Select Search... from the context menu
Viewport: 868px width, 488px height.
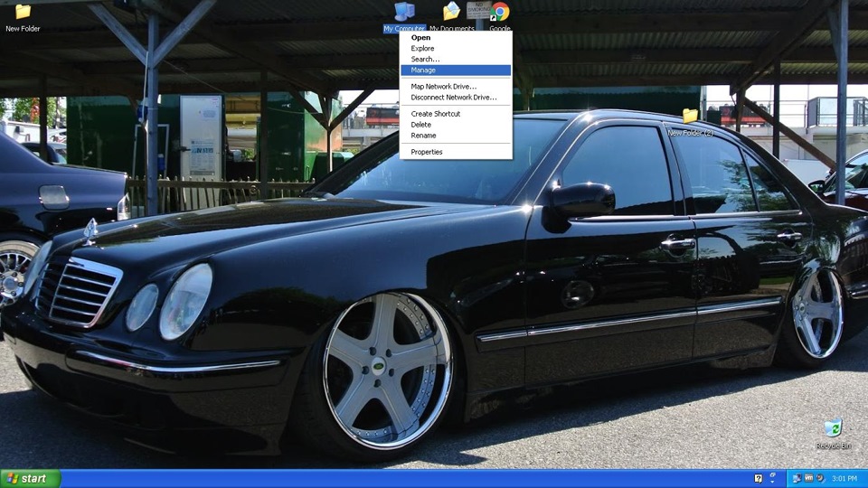point(425,60)
